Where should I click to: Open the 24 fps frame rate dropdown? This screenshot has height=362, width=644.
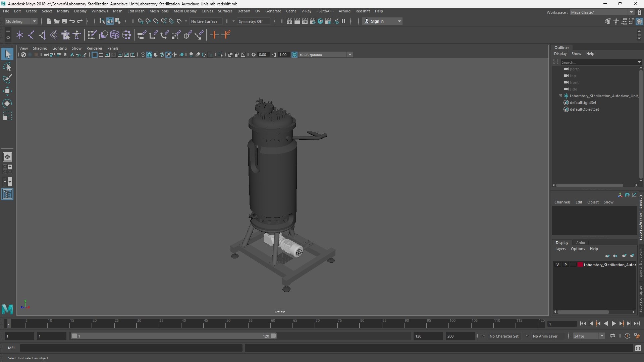[x=589, y=336]
